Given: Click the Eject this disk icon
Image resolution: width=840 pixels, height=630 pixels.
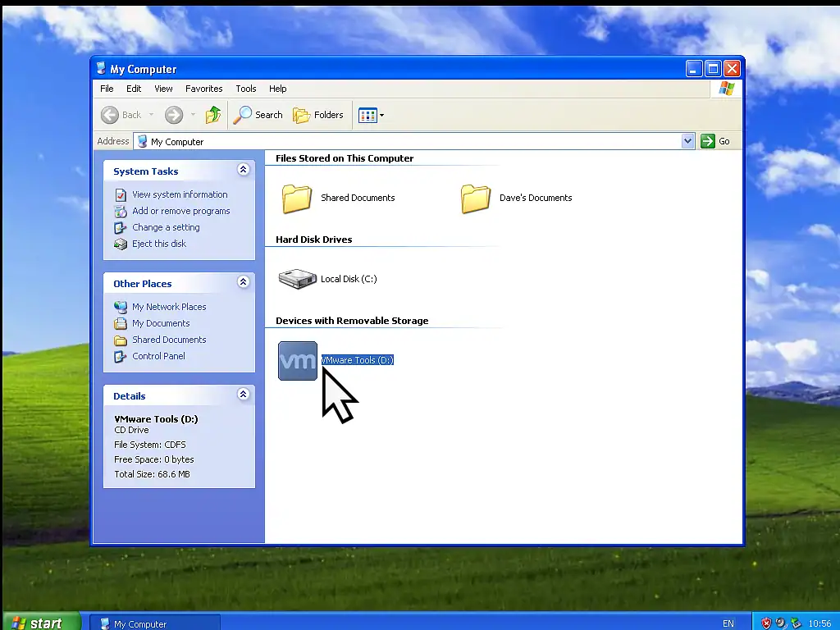Looking at the screenshot, I should [121, 244].
